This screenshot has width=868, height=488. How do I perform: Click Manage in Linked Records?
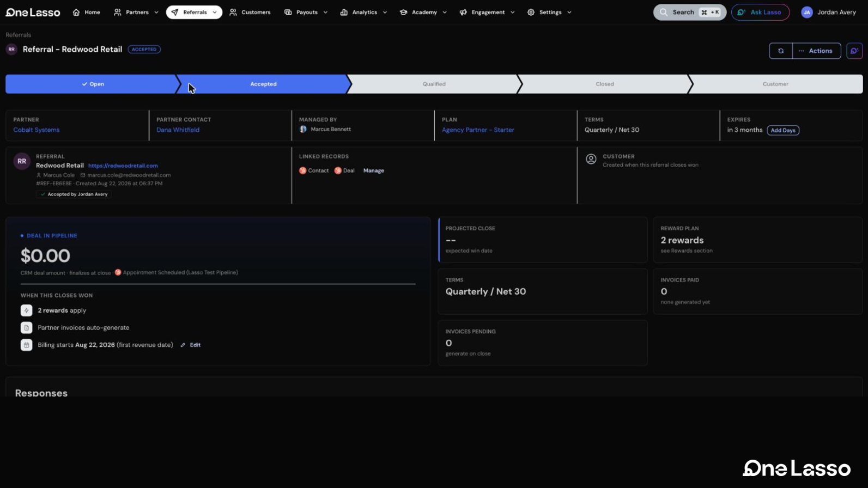374,170
